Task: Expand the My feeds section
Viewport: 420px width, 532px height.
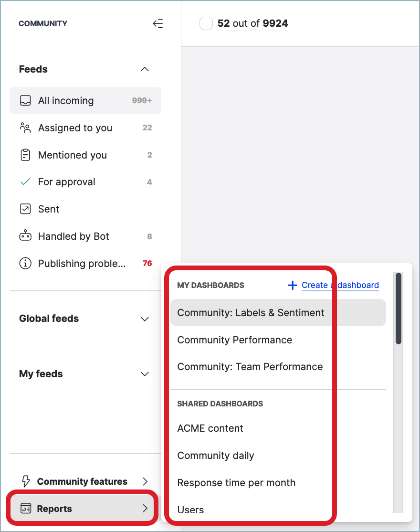Action: pyautogui.click(x=145, y=374)
